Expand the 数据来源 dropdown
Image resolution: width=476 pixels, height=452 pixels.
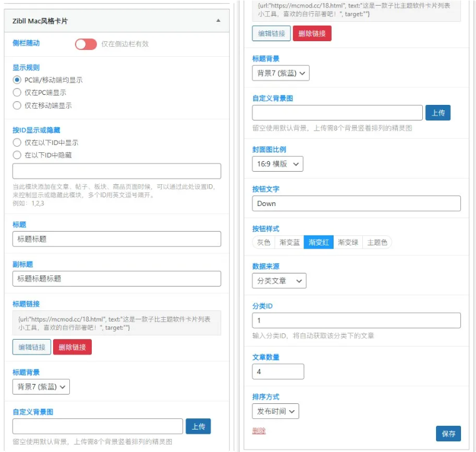(x=279, y=280)
